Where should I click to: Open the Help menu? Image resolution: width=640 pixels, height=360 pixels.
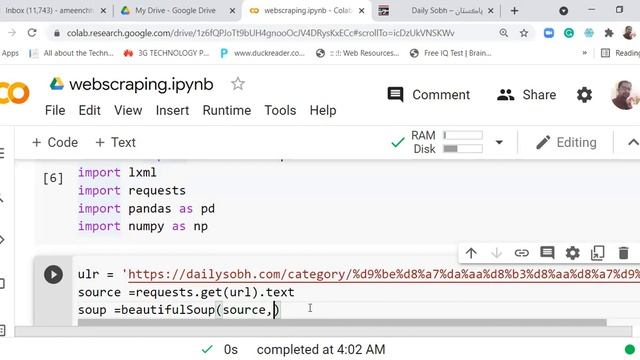[323, 110]
